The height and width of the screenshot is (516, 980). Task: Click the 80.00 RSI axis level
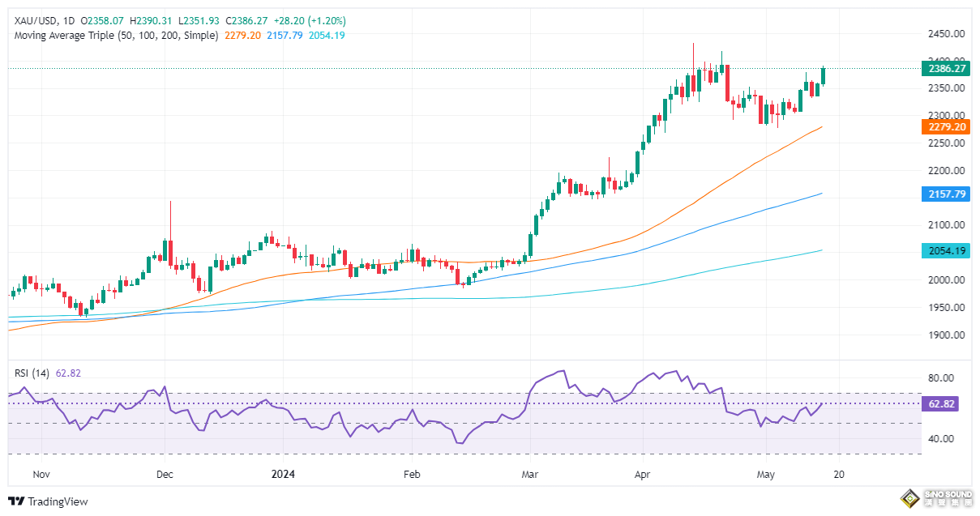pyautogui.click(x=940, y=378)
